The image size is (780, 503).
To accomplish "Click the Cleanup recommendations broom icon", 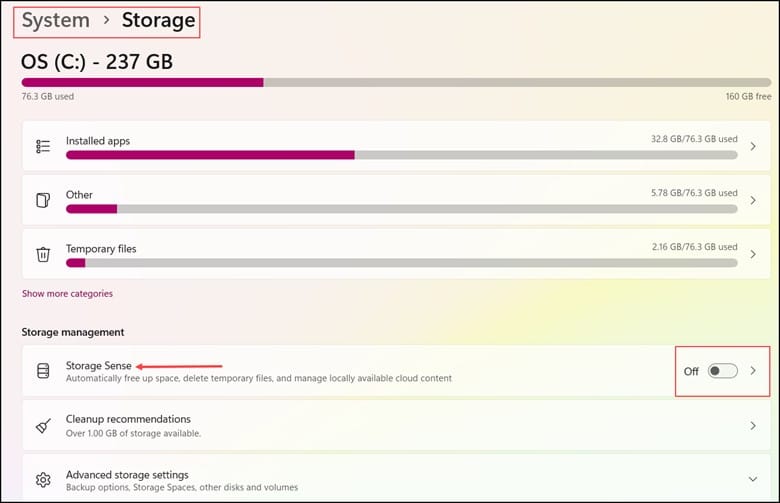I will point(43,426).
